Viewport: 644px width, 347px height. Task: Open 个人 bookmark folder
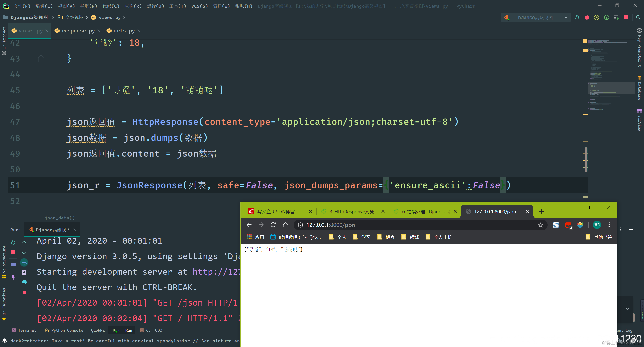pos(338,237)
